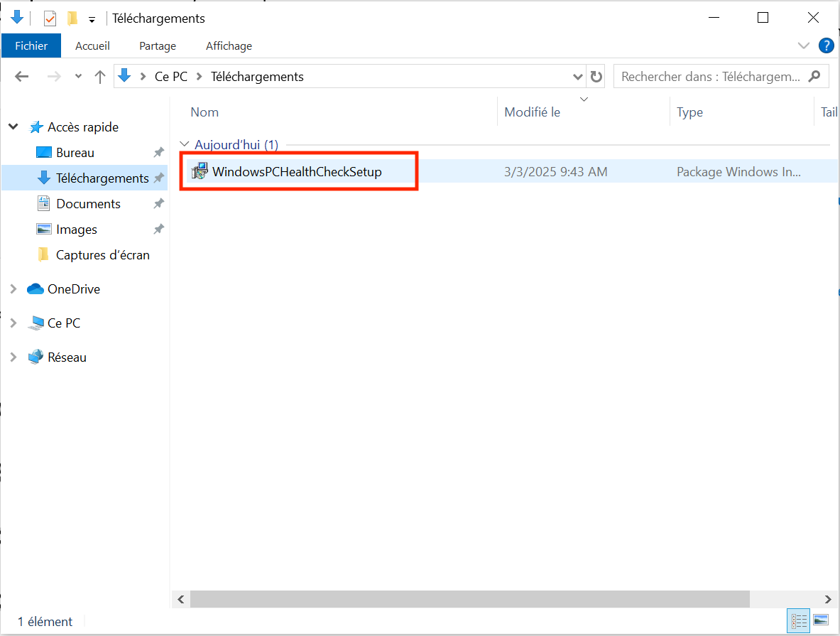The height and width of the screenshot is (636, 840).
Task: Open the Fichier menu tab
Action: click(31, 45)
